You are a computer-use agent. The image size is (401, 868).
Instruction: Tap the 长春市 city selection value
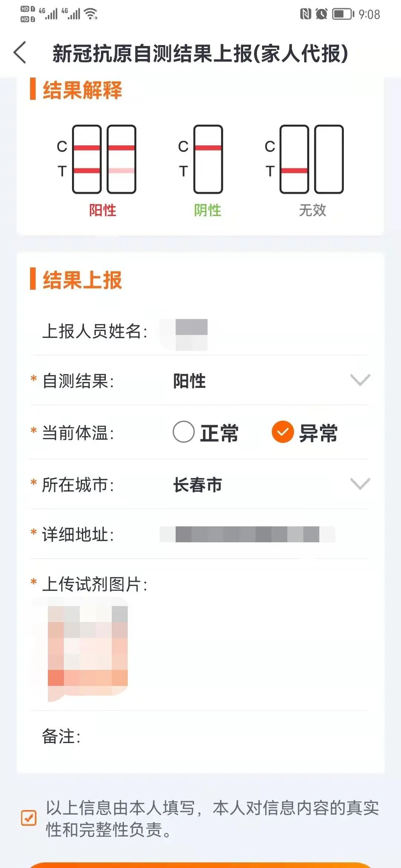coord(198,485)
